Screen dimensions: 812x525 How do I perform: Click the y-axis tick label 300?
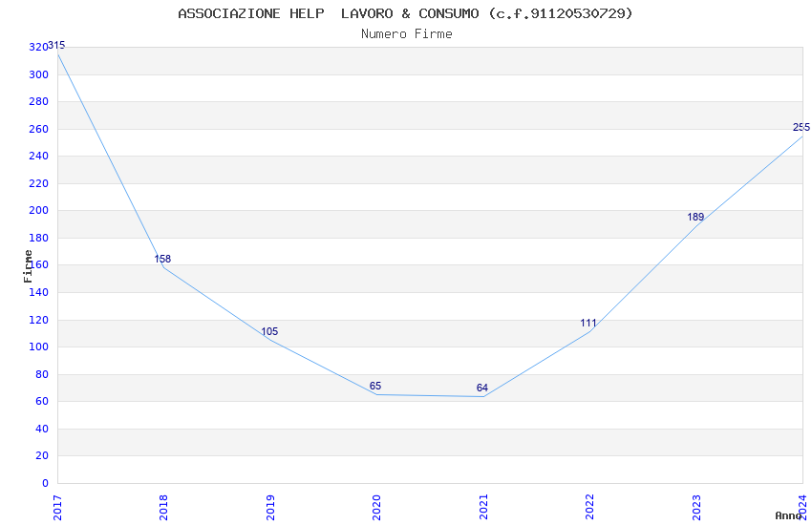(38, 74)
